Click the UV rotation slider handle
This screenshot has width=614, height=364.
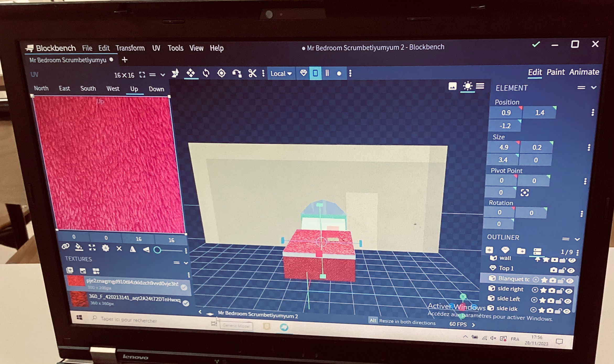point(157,250)
